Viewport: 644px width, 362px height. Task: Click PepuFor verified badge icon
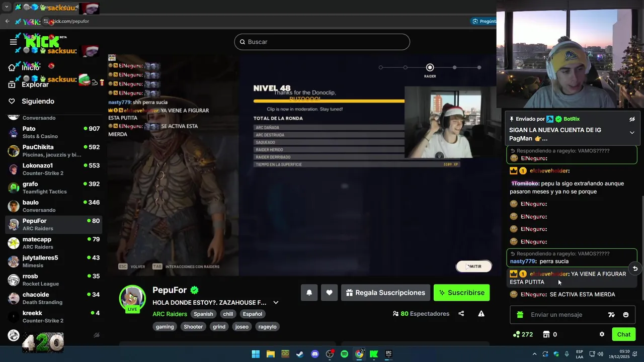pos(194,290)
